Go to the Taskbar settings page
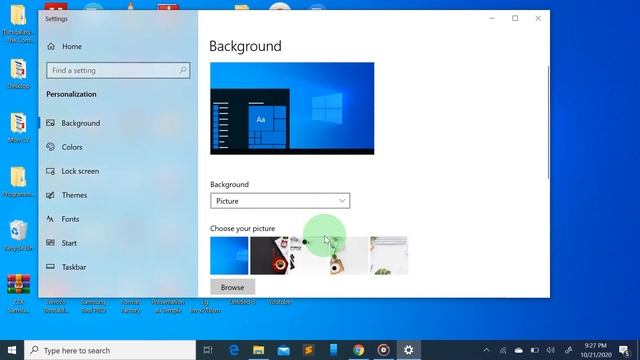Image resolution: width=640 pixels, height=360 pixels. [74, 267]
